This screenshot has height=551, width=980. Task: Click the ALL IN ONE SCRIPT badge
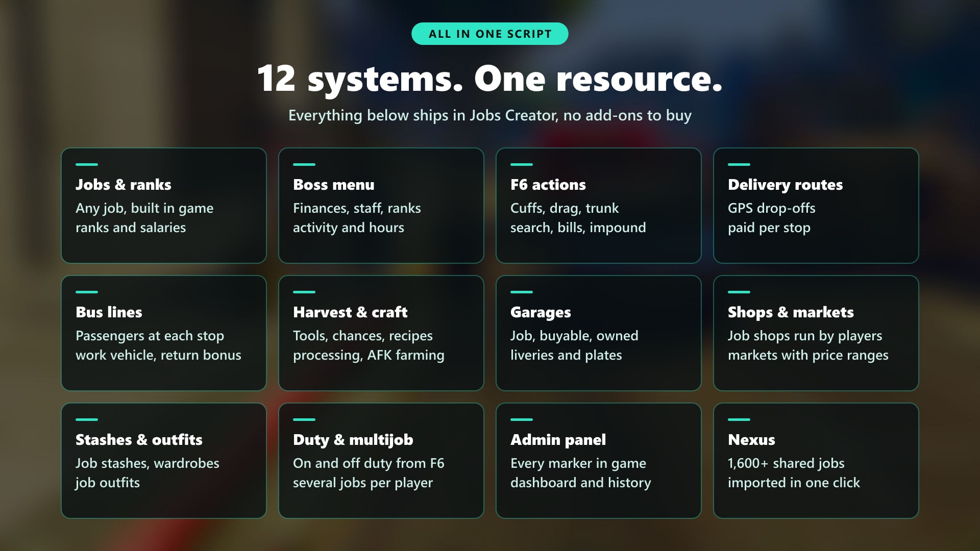click(x=490, y=34)
